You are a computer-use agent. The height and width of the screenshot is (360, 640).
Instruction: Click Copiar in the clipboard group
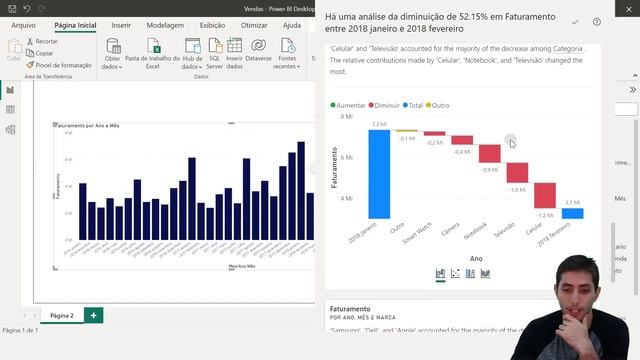pyautogui.click(x=40, y=53)
